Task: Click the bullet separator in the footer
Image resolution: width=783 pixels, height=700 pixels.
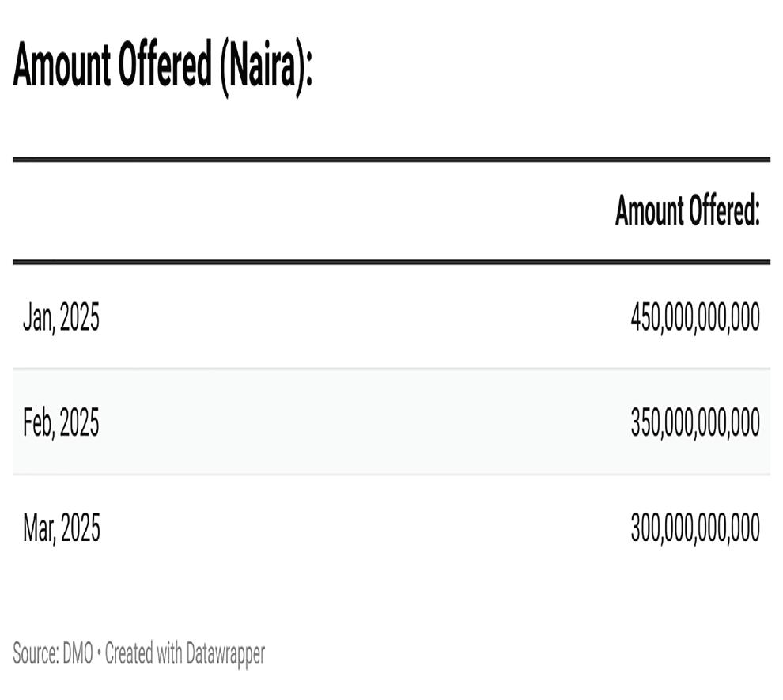Action: pos(99,654)
